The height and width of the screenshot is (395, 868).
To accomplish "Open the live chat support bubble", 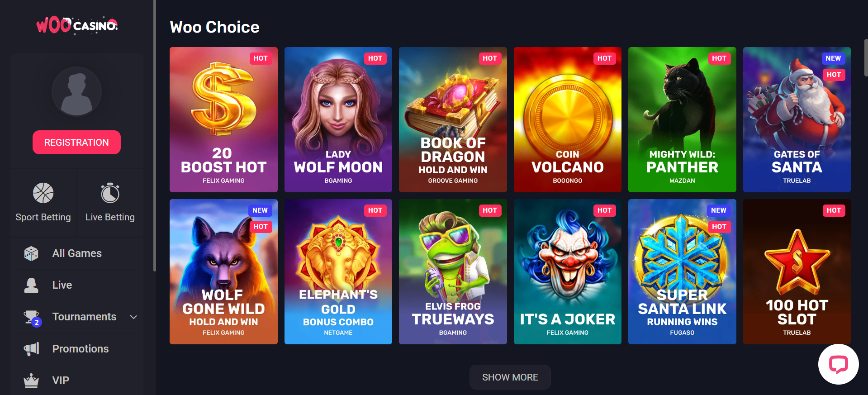I will pyautogui.click(x=838, y=364).
